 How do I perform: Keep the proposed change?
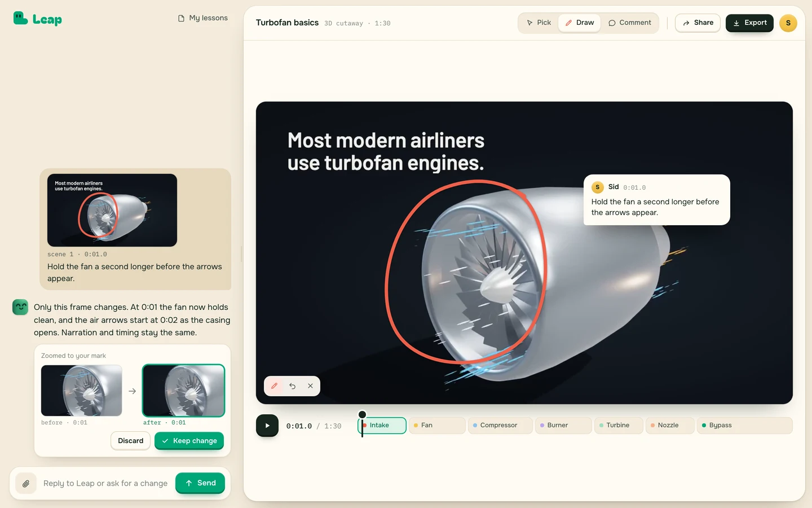tap(189, 441)
